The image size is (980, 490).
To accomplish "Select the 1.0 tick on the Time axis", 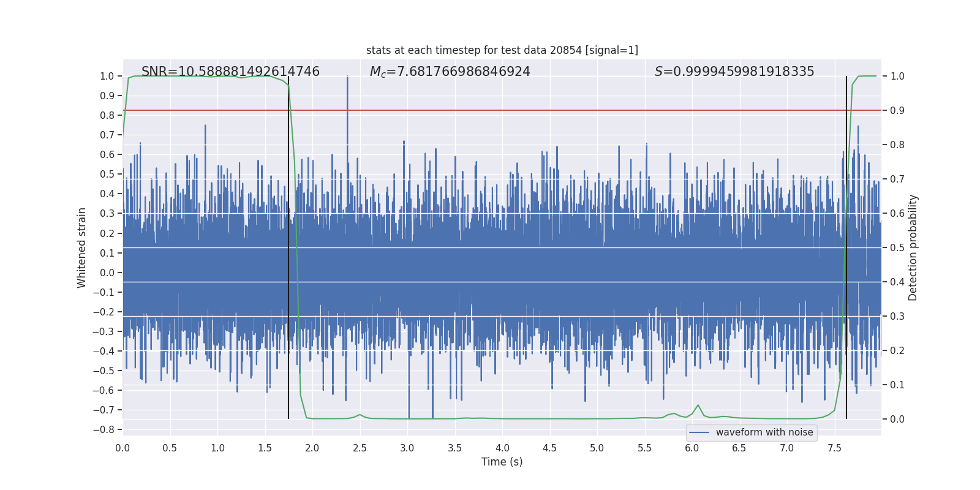I will 217,448.
